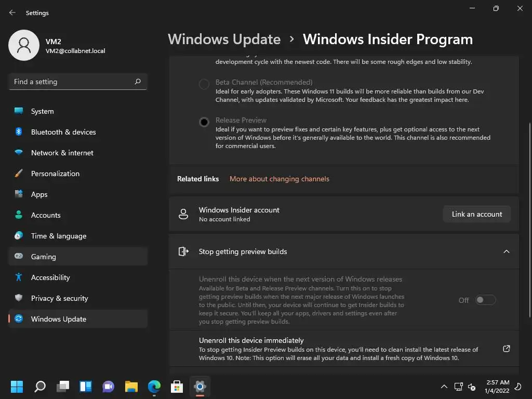Viewport: 532px width, 399px height.
Task: Click the VM2@collabnet.local account text
Action: [75, 51]
